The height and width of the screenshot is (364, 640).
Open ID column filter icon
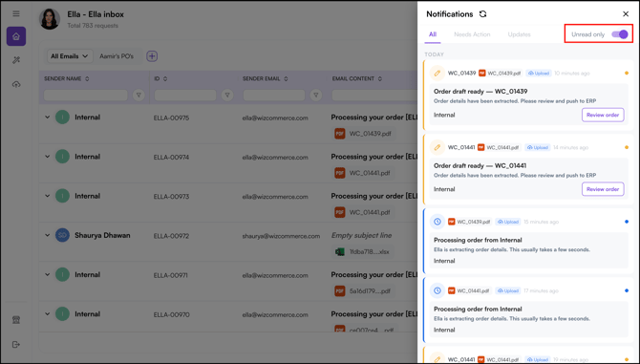pos(227,96)
